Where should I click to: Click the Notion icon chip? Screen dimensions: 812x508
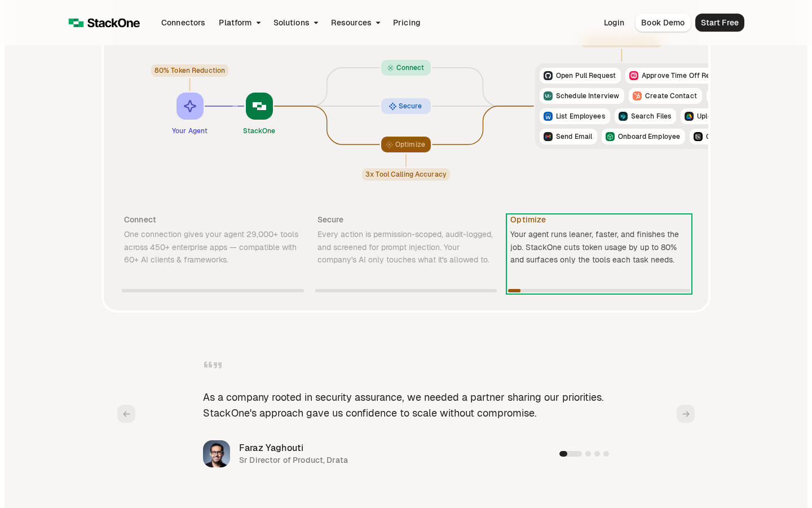pyautogui.click(x=698, y=137)
